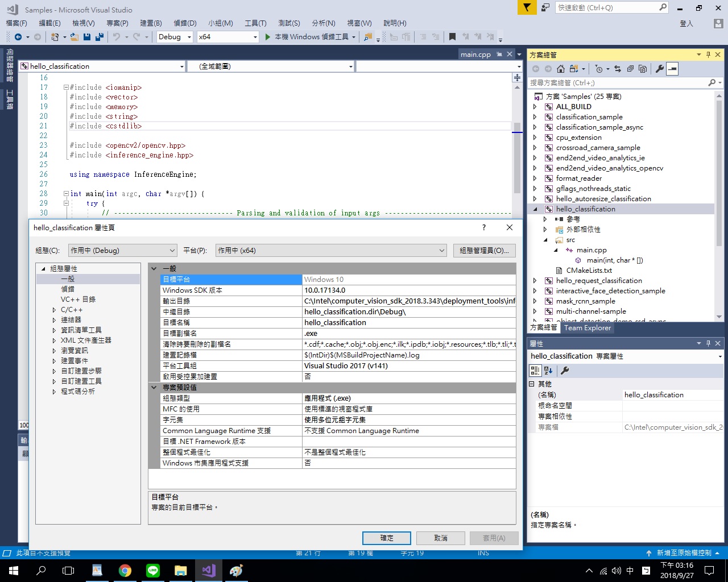Select VC++ 目錄 in the property tree
This screenshot has width=728, height=582.
tap(78, 300)
